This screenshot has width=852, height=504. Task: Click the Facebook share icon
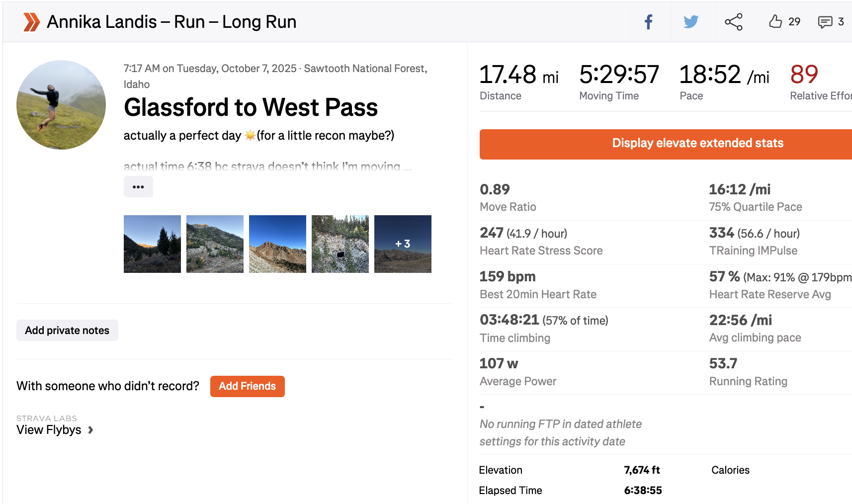(x=649, y=22)
